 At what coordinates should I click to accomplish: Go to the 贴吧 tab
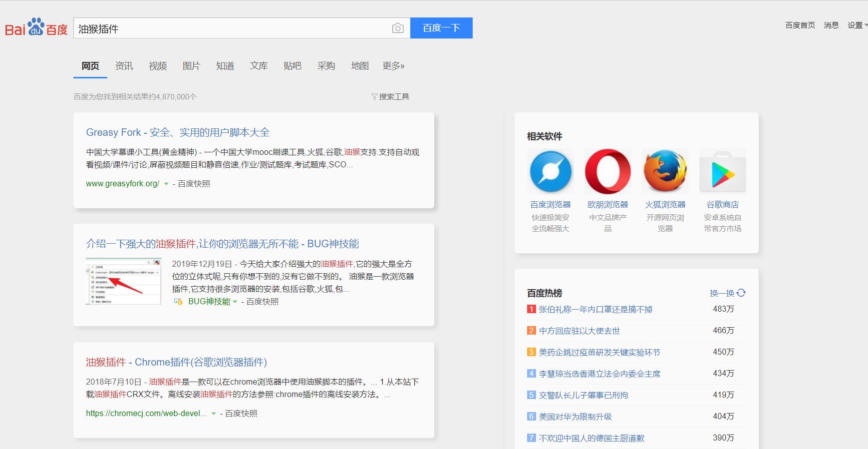point(292,66)
